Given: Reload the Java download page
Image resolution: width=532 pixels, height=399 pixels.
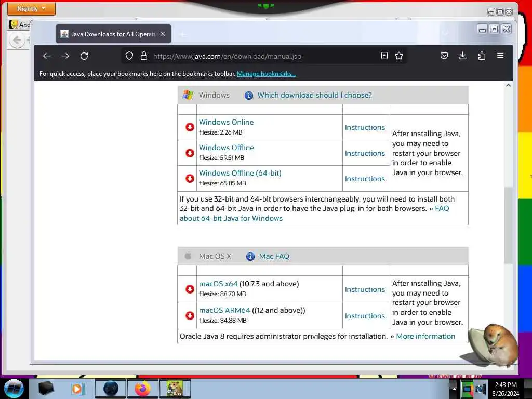Looking at the screenshot, I should pyautogui.click(x=84, y=56).
